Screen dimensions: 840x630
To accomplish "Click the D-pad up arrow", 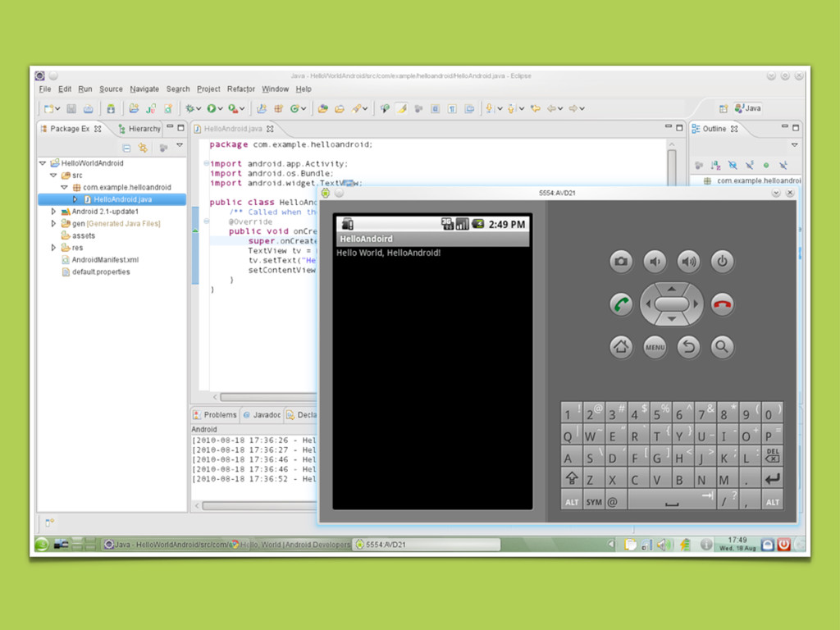I will tap(671, 289).
